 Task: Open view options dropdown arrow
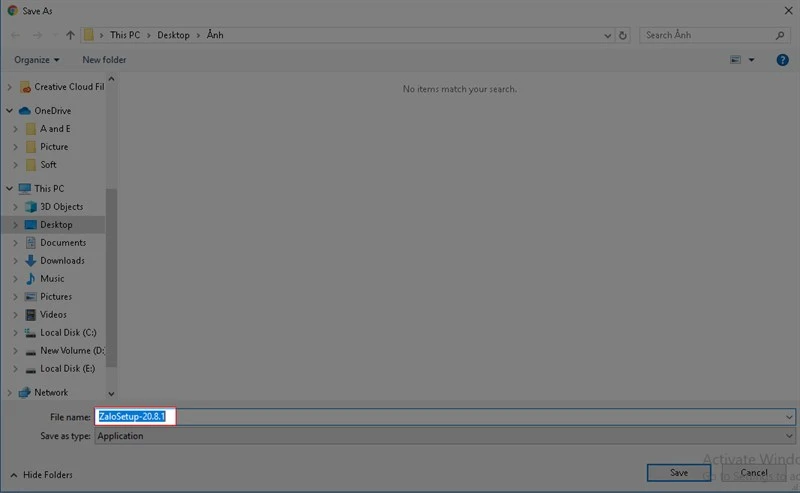click(752, 60)
